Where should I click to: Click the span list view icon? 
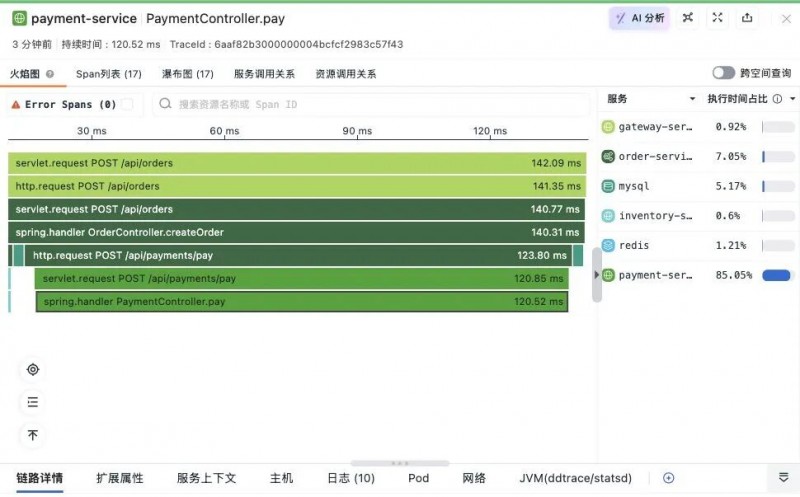[33, 402]
